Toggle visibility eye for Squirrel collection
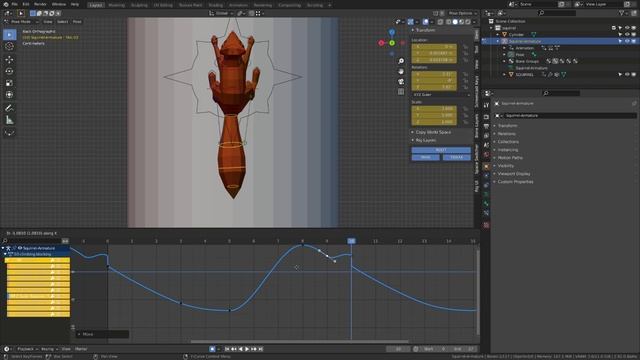640x360 pixels. (627, 28)
